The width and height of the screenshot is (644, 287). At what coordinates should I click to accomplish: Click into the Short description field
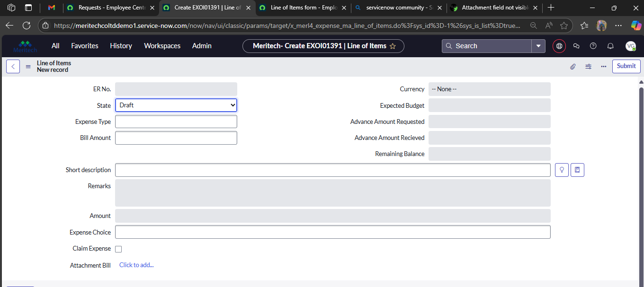(x=333, y=170)
